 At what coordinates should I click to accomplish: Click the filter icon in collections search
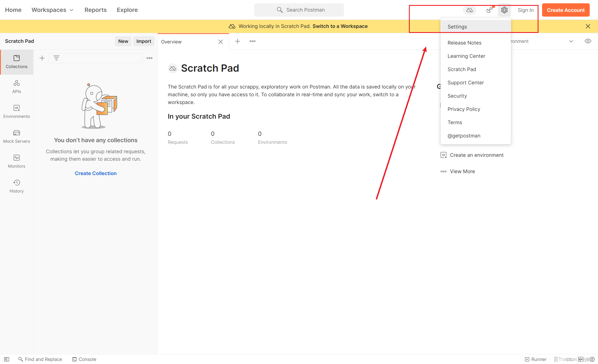coord(56,58)
